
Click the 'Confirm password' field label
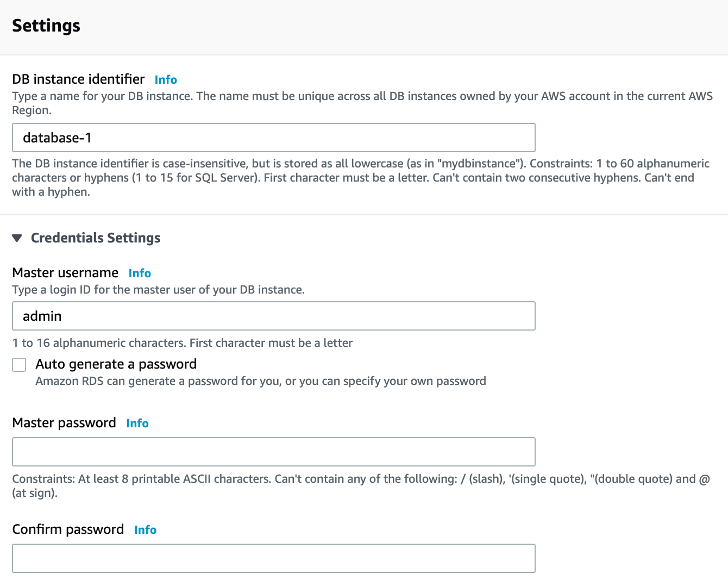coord(68,530)
